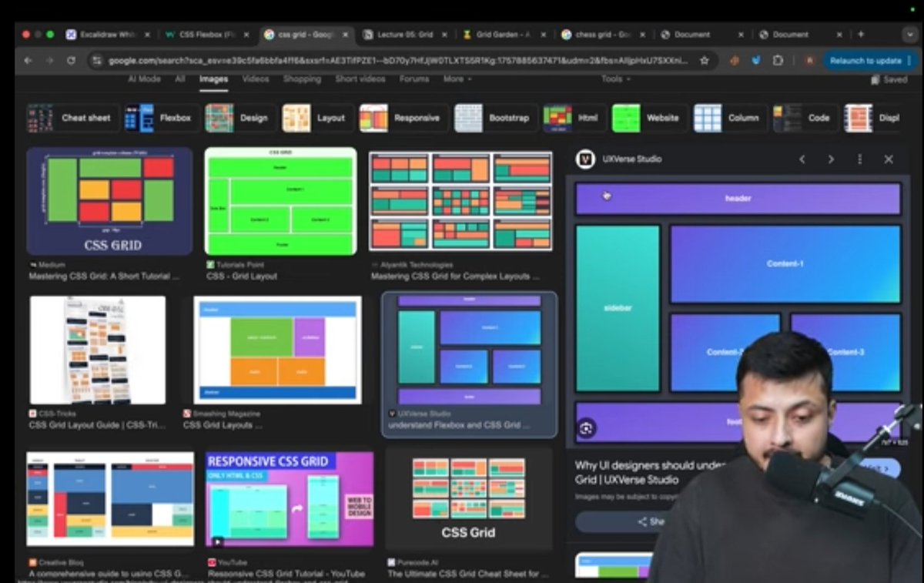Open the Chrome profile avatar
This screenshot has width=924, height=583.
[x=809, y=60]
